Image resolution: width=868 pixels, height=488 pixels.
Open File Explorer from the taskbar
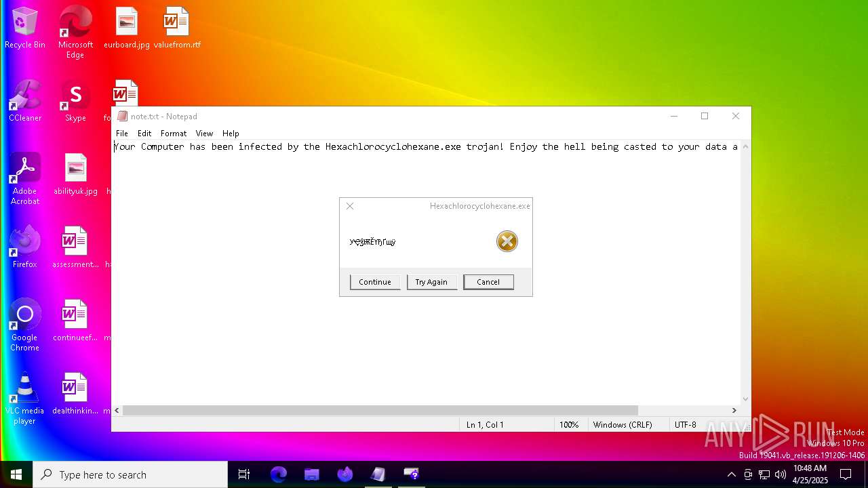(311, 474)
